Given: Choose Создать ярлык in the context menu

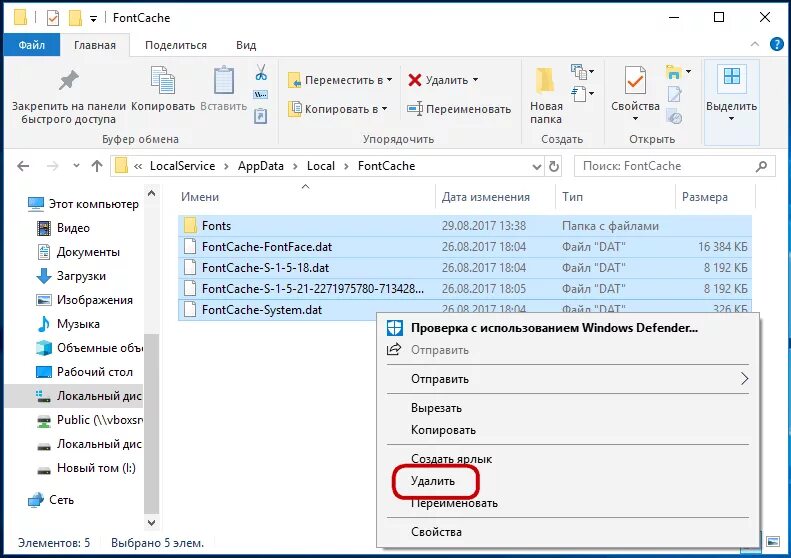Looking at the screenshot, I should point(451,459).
